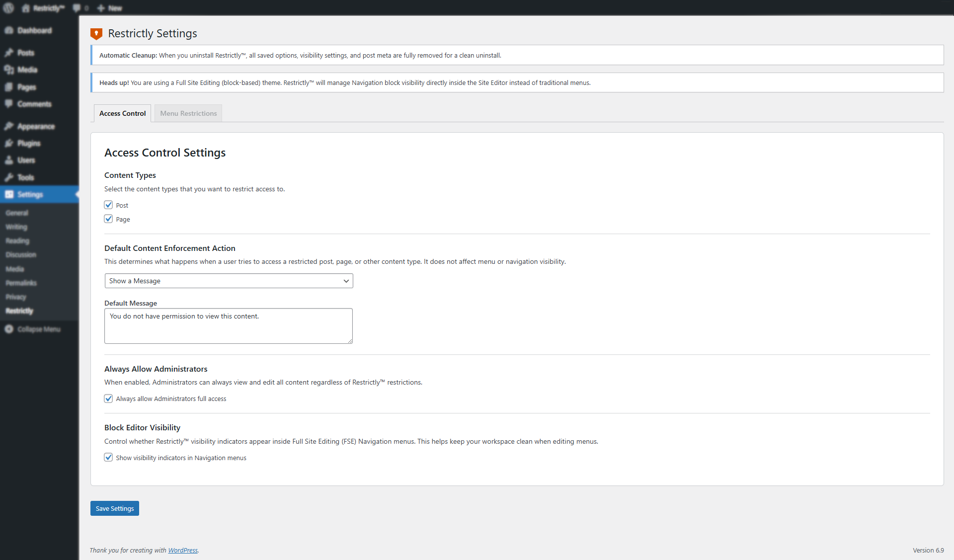
Task: Open Appearance paintbrush icon
Action: (9, 126)
